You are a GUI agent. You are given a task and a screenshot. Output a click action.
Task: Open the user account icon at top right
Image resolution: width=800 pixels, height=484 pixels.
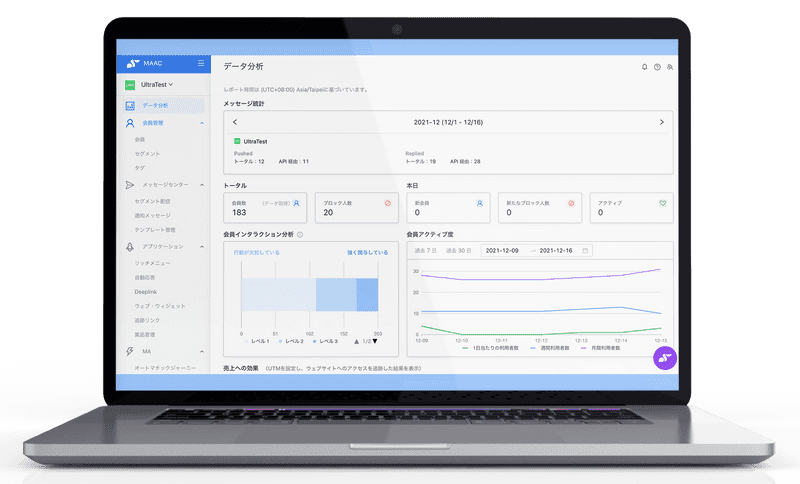670,67
